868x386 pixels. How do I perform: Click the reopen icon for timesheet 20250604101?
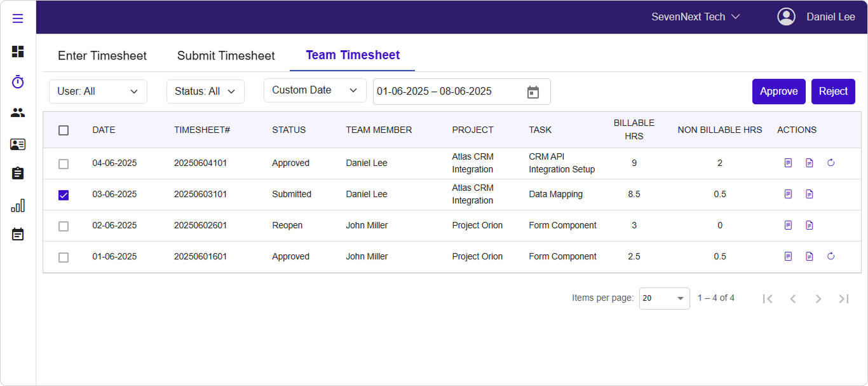(x=831, y=163)
